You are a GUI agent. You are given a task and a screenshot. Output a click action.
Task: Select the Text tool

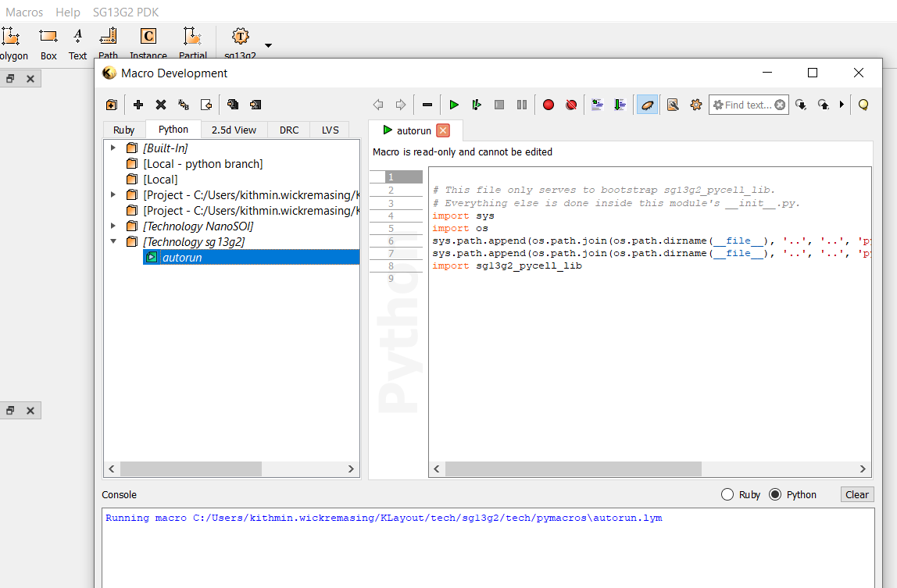pyautogui.click(x=78, y=44)
